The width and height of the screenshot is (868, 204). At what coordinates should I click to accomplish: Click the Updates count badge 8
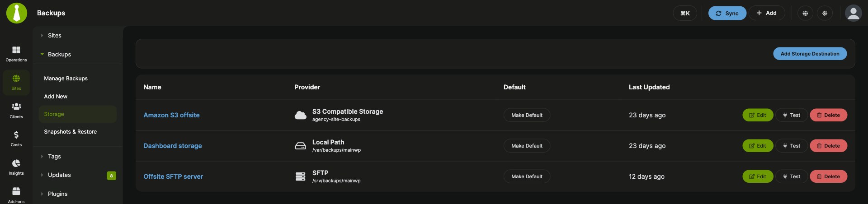tap(111, 176)
